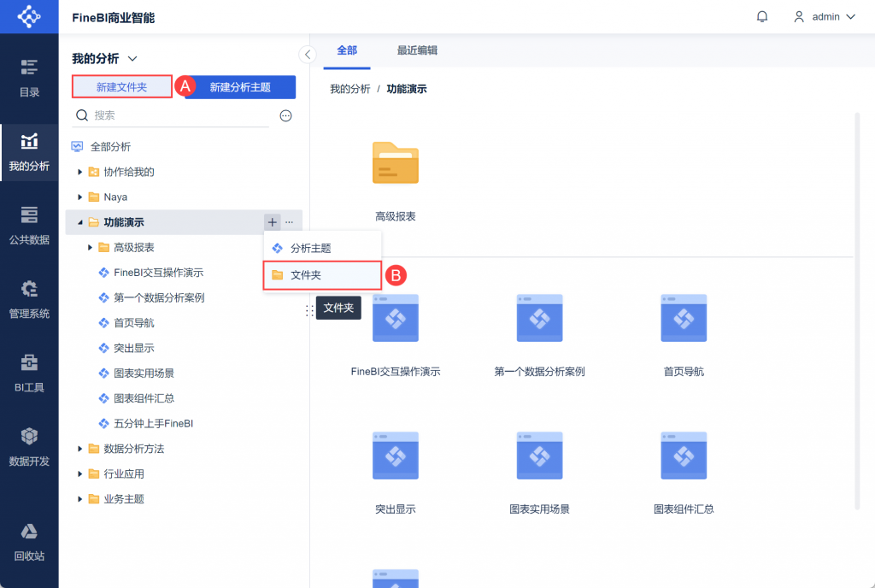Expand the 数据分析方法 folder arrow
875x588 pixels.
(x=79, y=449)
